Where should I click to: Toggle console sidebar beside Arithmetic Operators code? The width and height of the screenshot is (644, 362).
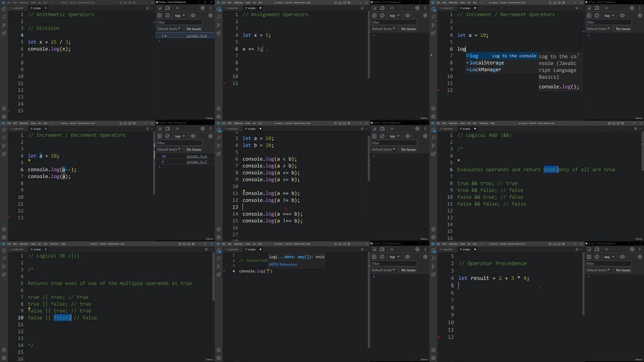(x=160, y=15)
